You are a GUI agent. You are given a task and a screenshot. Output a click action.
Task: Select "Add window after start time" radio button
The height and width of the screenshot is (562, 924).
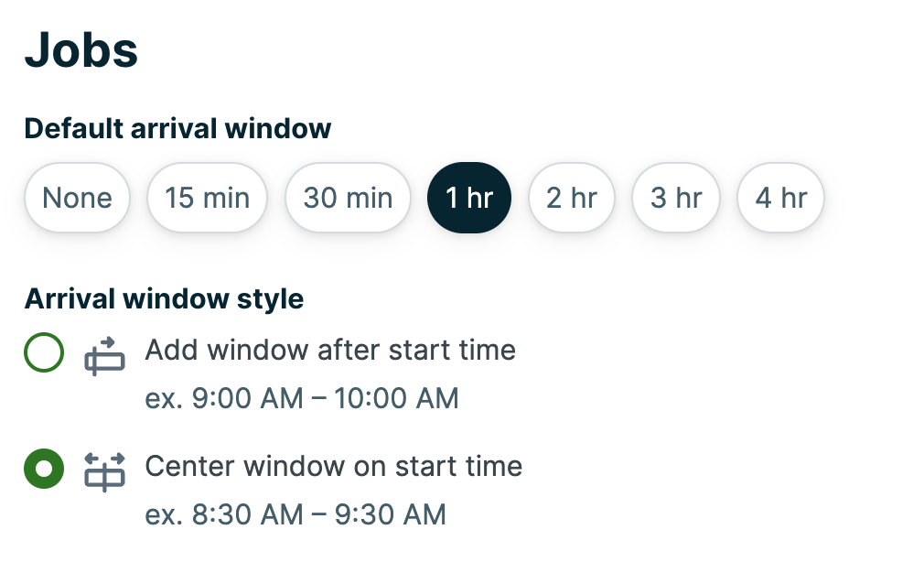43,351
